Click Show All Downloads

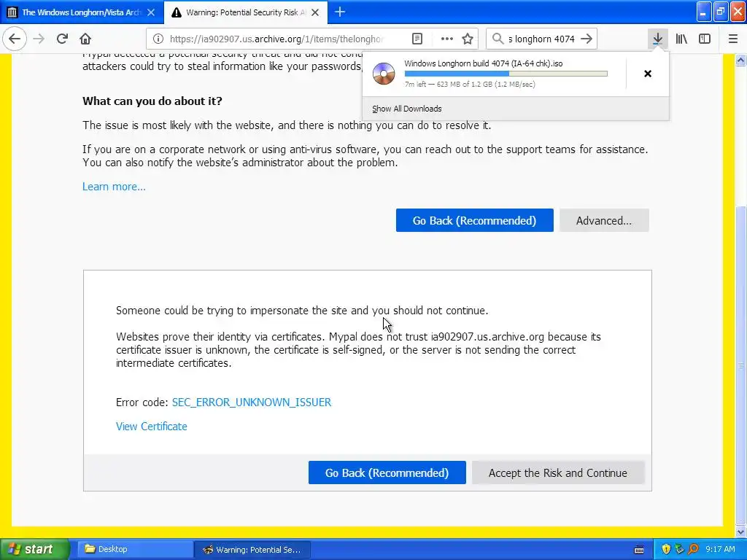[407, 109]
